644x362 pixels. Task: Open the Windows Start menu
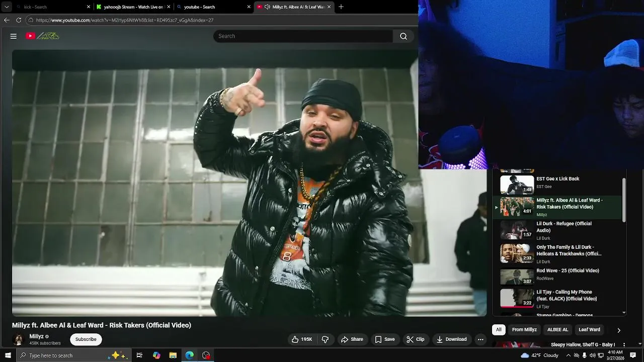[x=8, y=355]
